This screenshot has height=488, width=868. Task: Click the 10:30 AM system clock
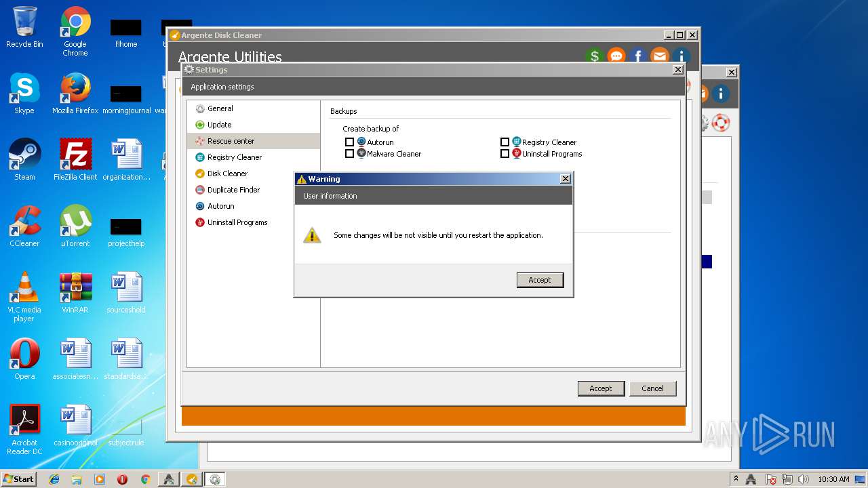click(833, 479)
